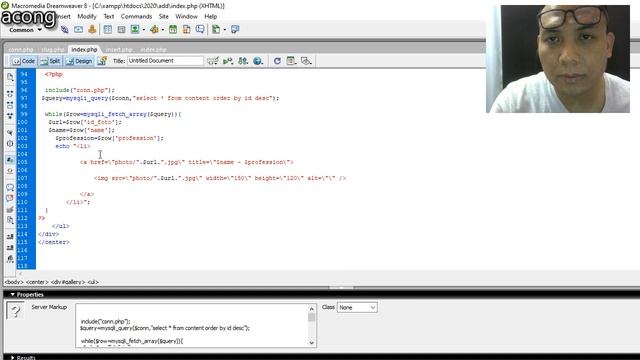Click the Preview in Browser globe icon

pyautogui.click(x=258, y=61)
